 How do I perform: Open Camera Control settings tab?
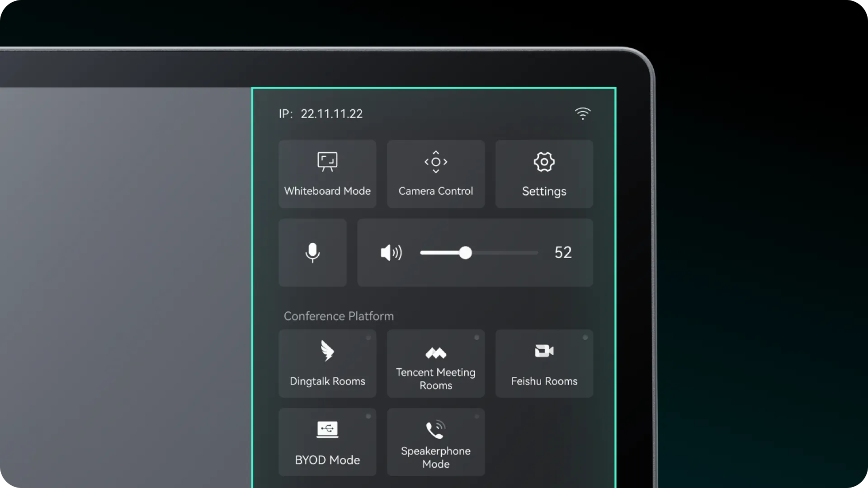pos(436,174)
